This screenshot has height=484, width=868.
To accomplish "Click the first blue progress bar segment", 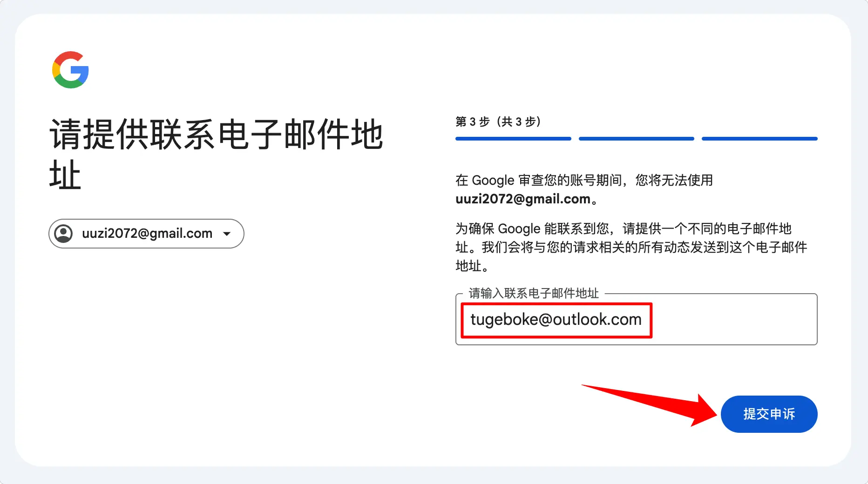I will [x=513, y=138].
